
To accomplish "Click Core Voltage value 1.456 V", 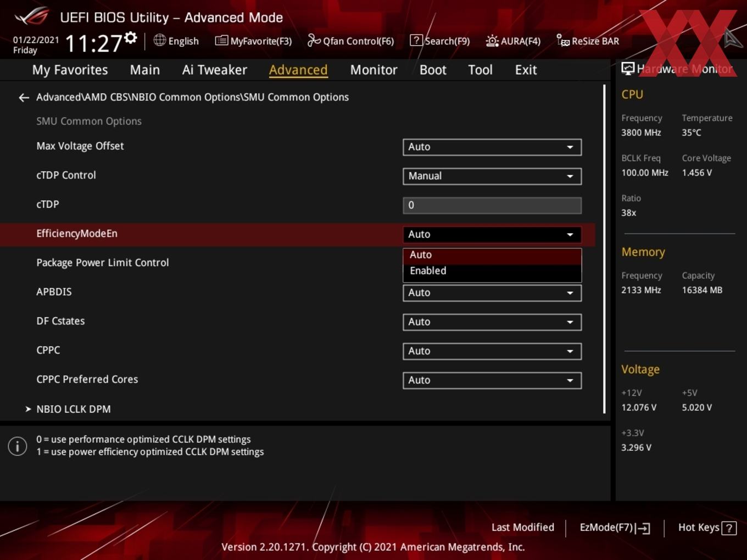I will coord(696,172).
